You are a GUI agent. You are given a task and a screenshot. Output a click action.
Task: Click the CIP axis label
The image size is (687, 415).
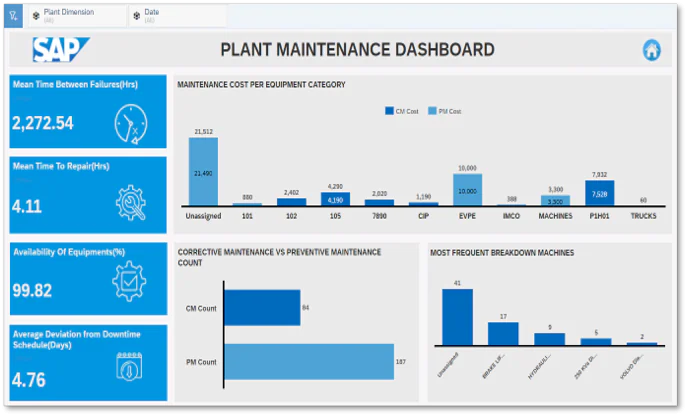[423, 216]
